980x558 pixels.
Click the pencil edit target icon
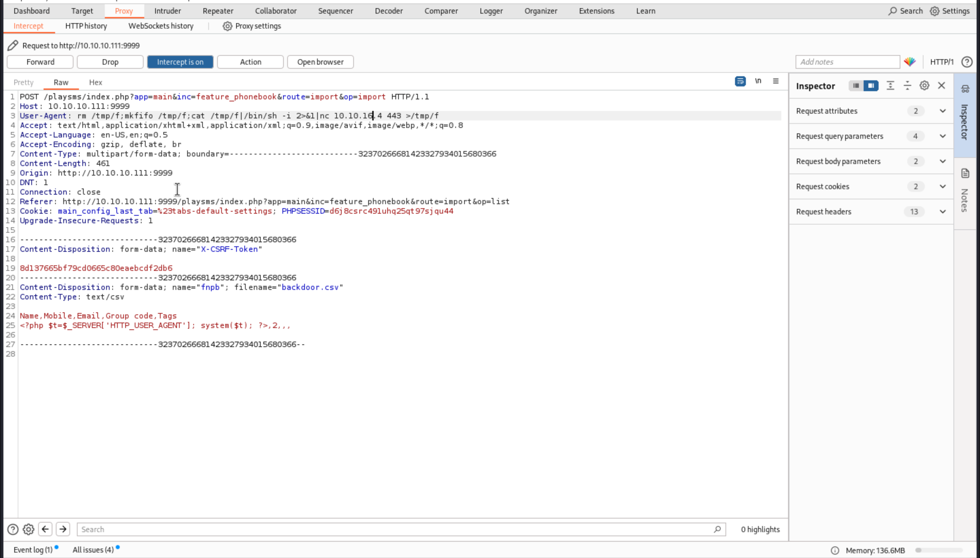coord(13,46)
